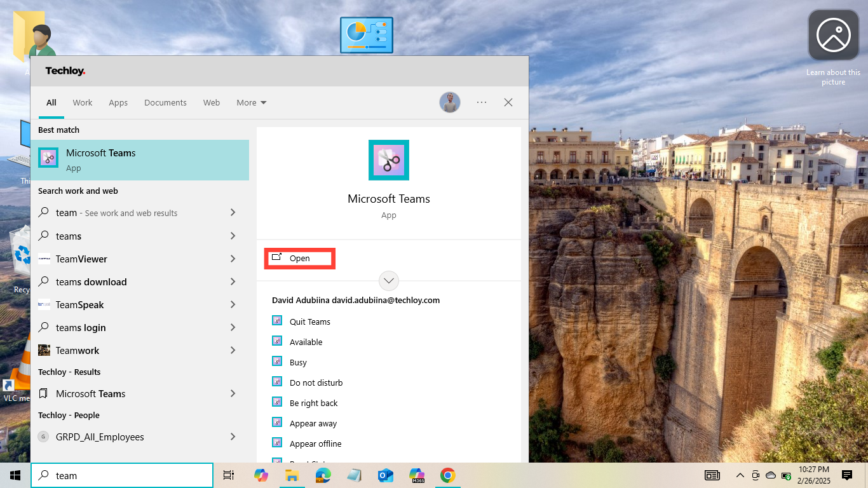Click the user profile avatar
868x488 pixels.
pyautogui.click(x=450, y=102)
